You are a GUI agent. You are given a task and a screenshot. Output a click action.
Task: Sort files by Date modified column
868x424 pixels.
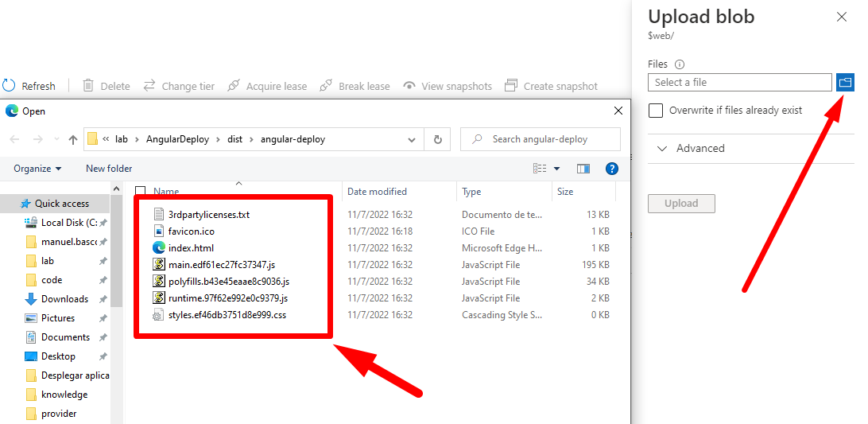click(x=377, y=192)
